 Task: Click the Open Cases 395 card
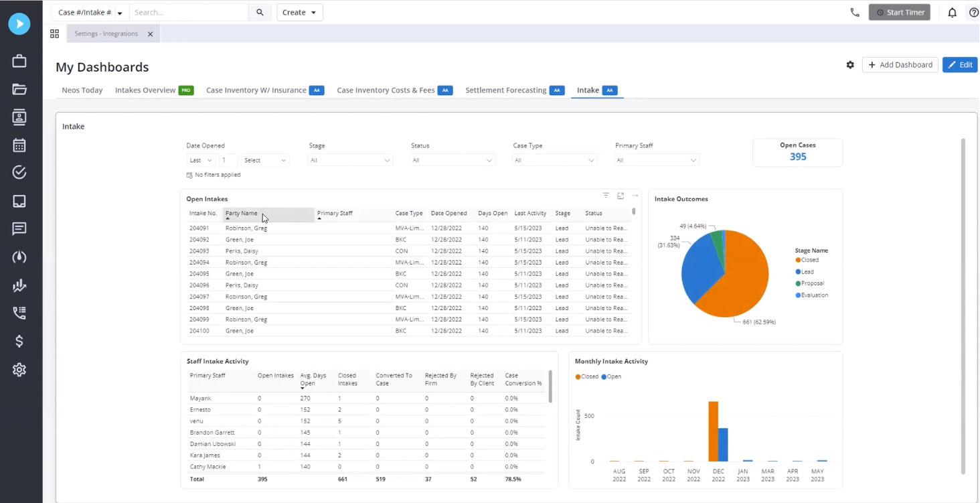798,152
